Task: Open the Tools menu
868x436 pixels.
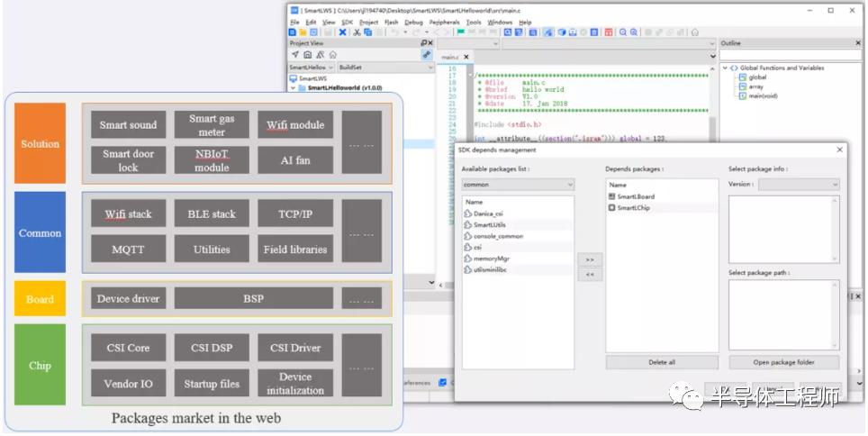Action: tap(474, 23)
